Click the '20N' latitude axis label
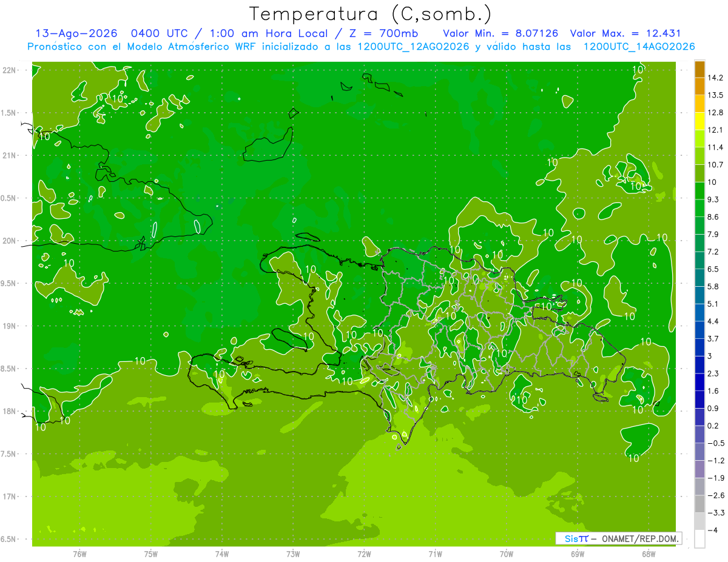 pos(9,241)
